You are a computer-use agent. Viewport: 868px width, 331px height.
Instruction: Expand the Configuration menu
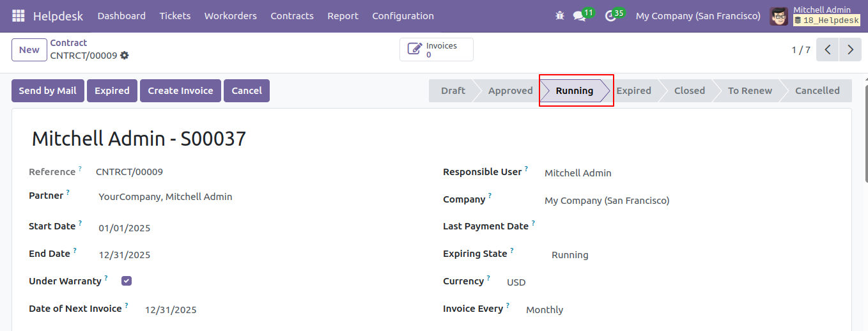point(403,16)
